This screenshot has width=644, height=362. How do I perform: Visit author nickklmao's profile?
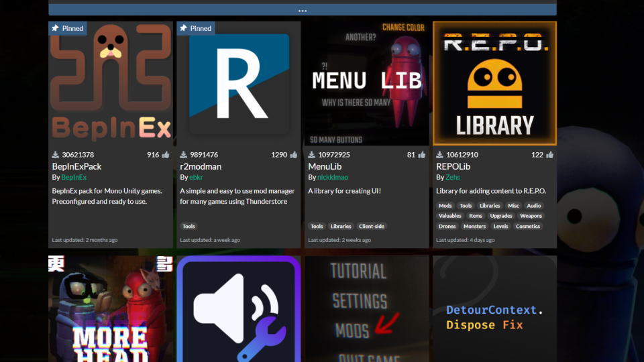click(333, 177)
